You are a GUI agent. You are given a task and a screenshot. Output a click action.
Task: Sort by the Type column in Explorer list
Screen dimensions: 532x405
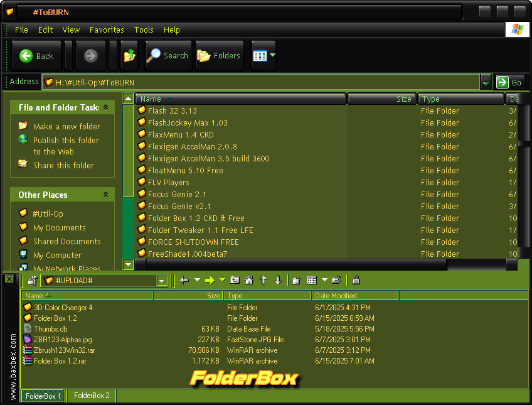click(460, 99)
